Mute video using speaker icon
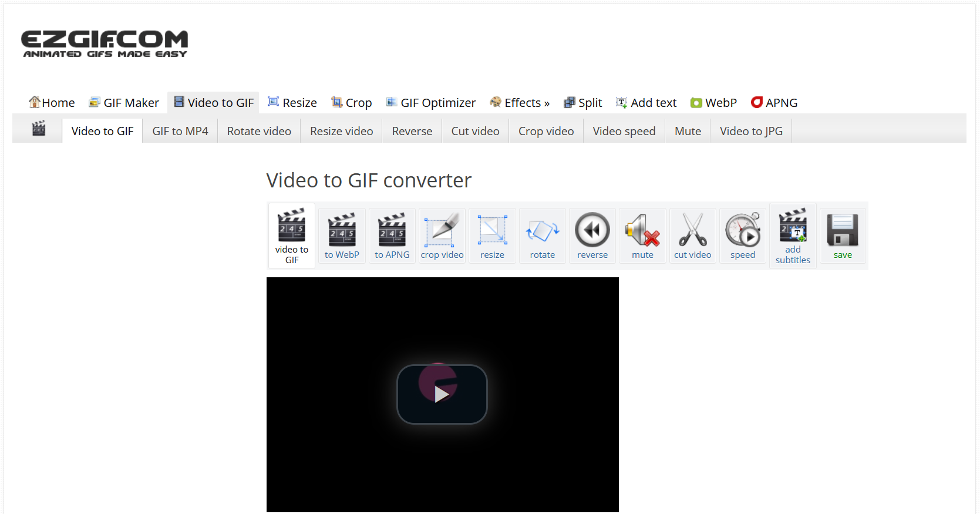The image size is (980, 514). 642,230
